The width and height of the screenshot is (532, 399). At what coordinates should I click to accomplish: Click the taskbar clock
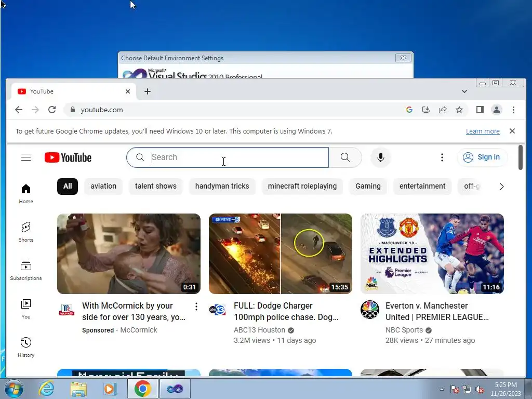point(506,389)
